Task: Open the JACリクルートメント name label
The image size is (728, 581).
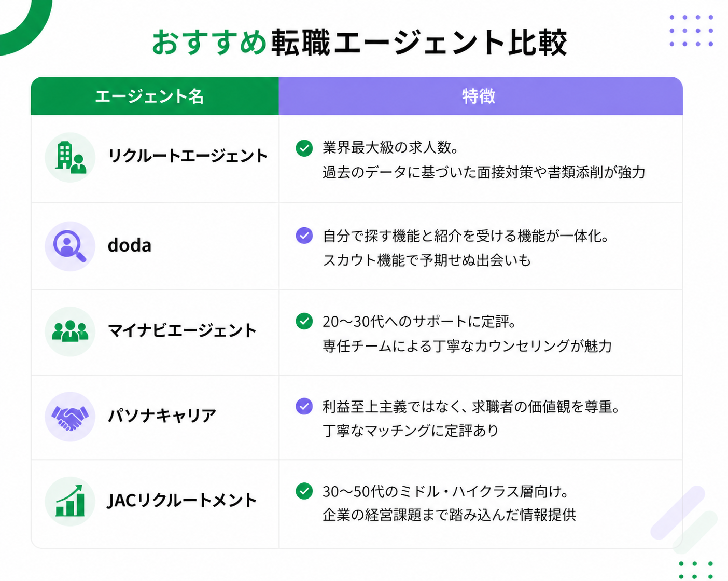Action: (182, 501)
